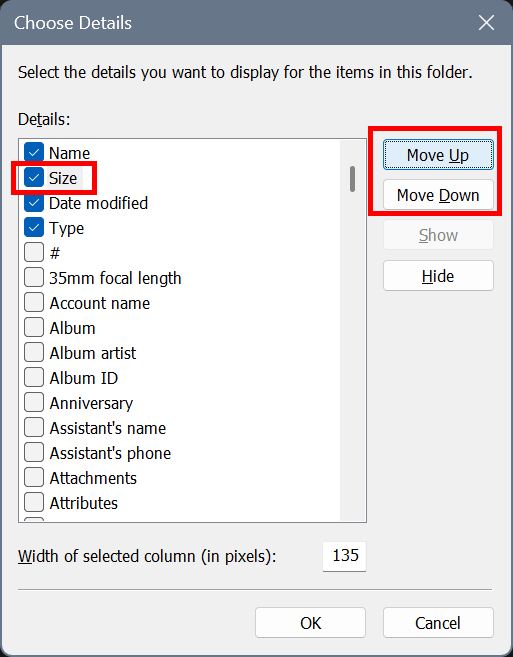
Task: Enable the Album artist checkbox
Action: point(34,353)
